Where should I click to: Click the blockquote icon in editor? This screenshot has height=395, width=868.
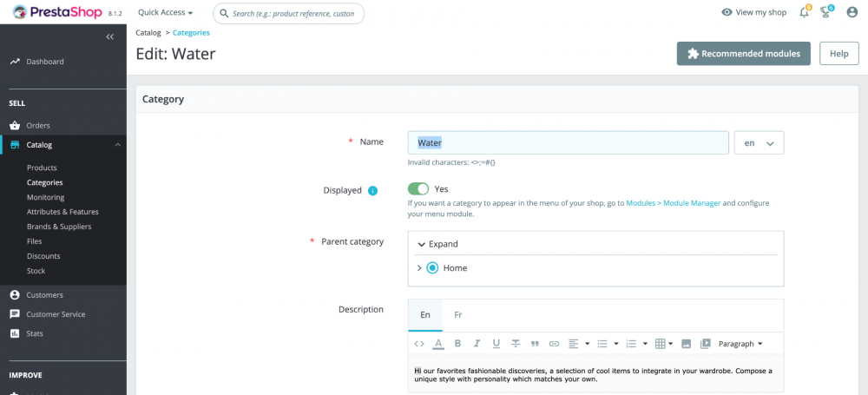(535, 344)
